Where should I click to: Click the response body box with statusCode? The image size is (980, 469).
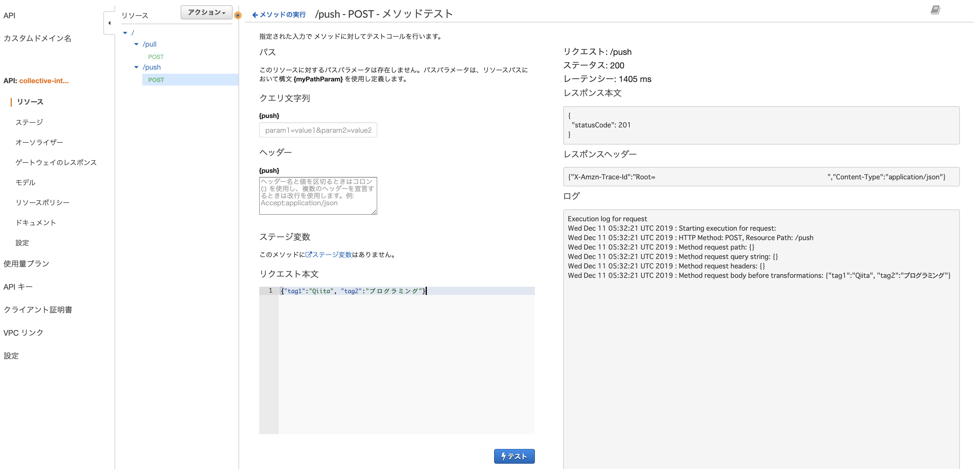click(761, 125)
